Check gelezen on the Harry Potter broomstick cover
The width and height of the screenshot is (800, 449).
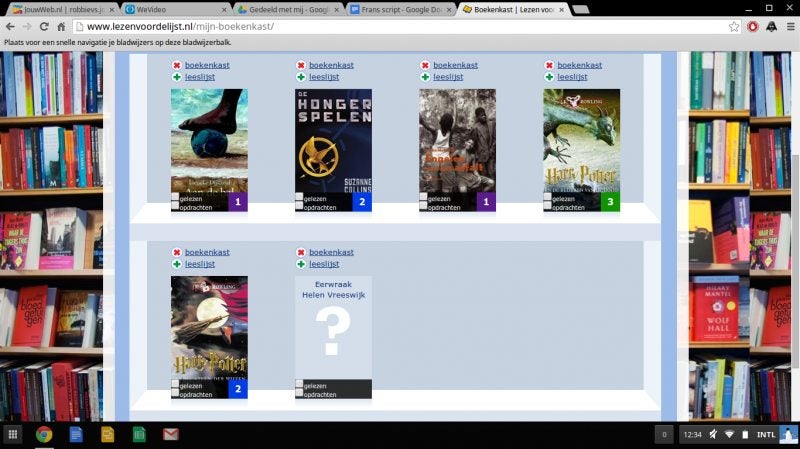pos(175,384)
